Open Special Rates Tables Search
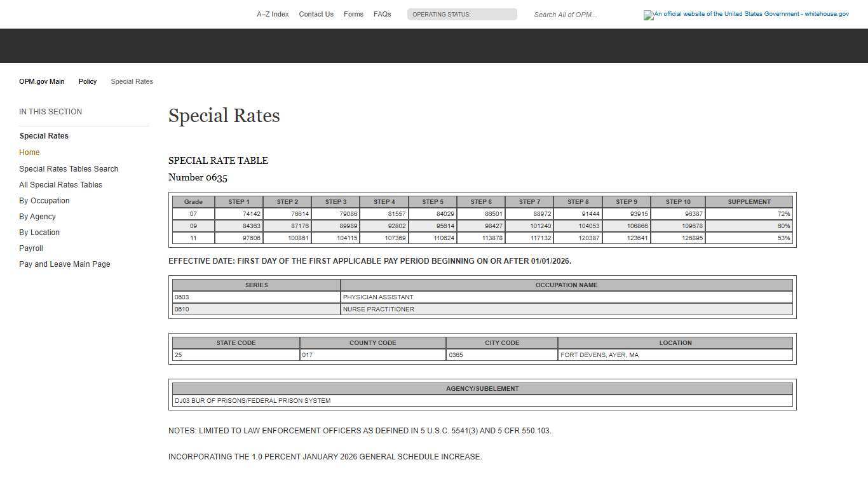The width and height of the screenshot is (868, 488). click(69, 168)
